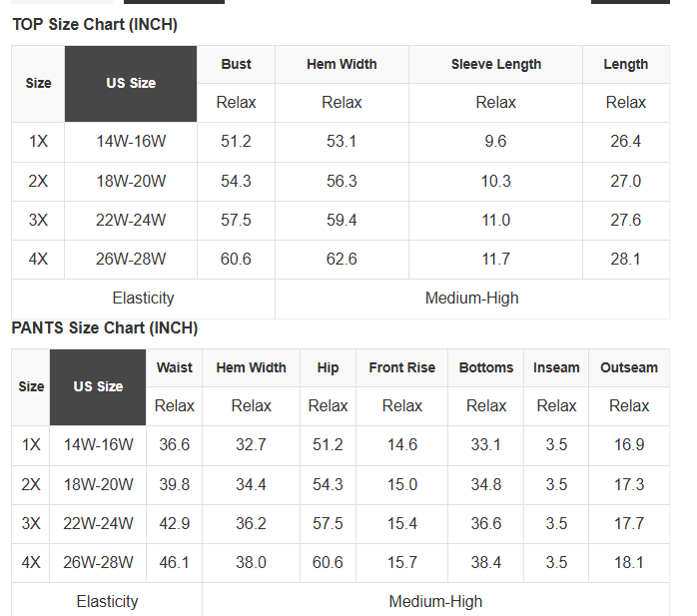This screenshot has width=697, height=616.
Task: Click the 11.0 Sleeve Length value
Action: pyautogui.click(x=496, y=221)
